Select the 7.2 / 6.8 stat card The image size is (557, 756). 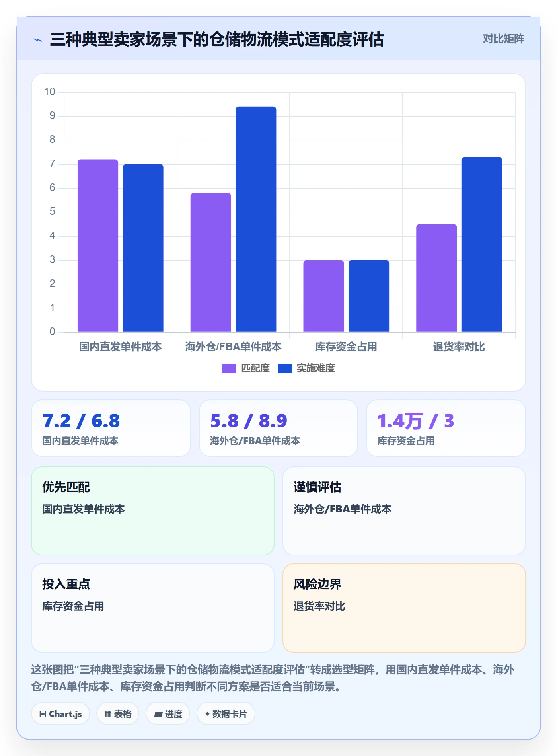pos(111,428)
